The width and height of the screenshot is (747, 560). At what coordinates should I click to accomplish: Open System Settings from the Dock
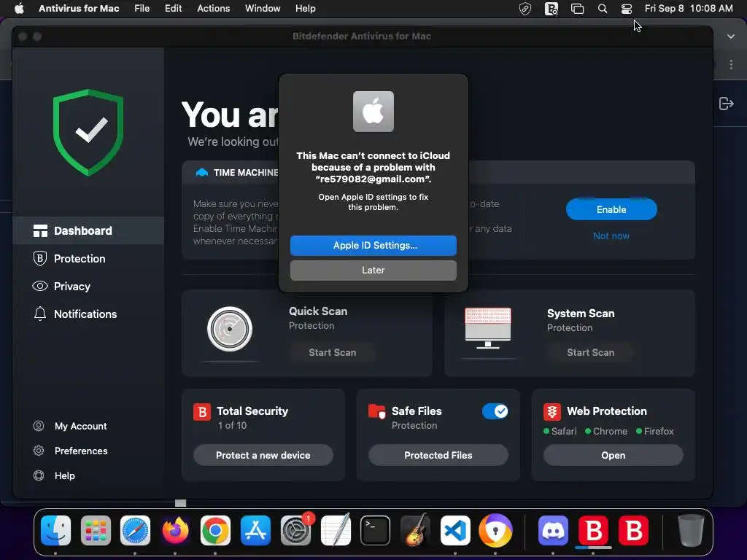tap(296, 530)
